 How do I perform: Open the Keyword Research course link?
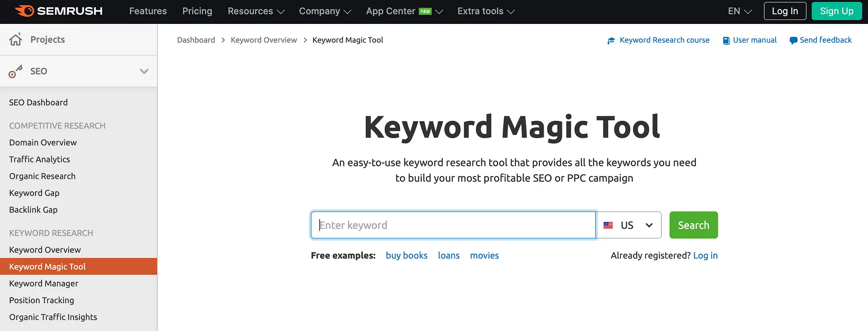pyautogui.click(x=664, y=40)
